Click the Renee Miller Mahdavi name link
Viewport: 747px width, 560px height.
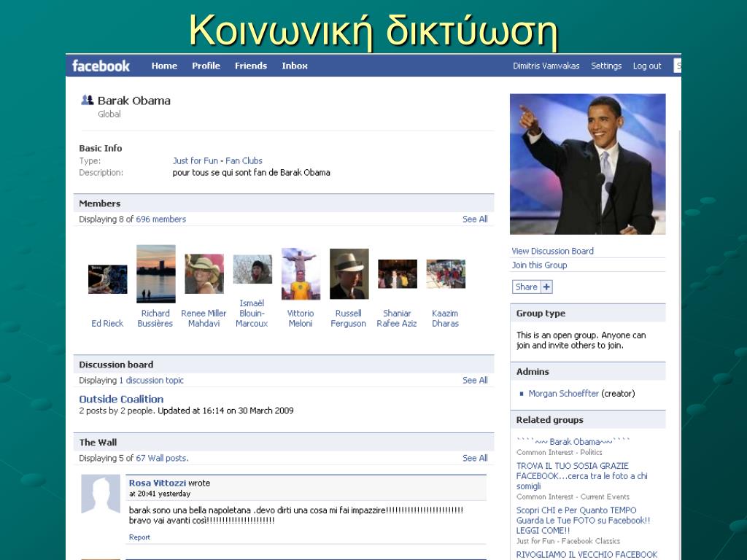204,318
